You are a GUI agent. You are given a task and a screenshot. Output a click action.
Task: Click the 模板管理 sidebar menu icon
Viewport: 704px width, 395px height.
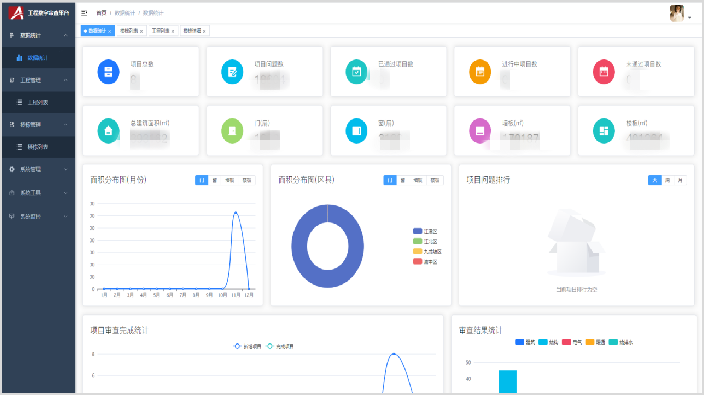pos(12,124)
